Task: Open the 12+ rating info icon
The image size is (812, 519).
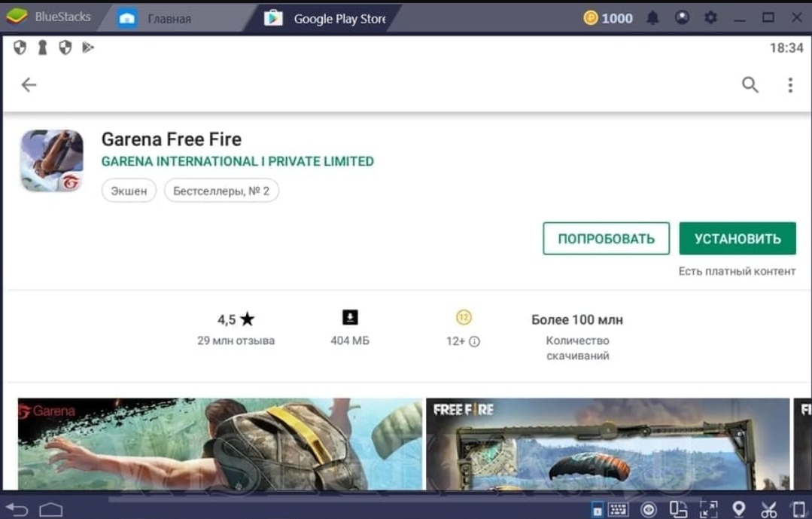Action: 474,341
